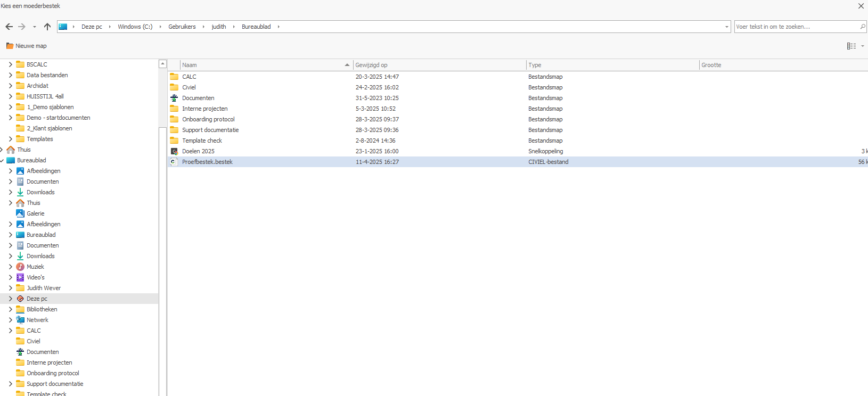Select the Civiel folder in file list

pyautogui.click(x=189, y=87)
